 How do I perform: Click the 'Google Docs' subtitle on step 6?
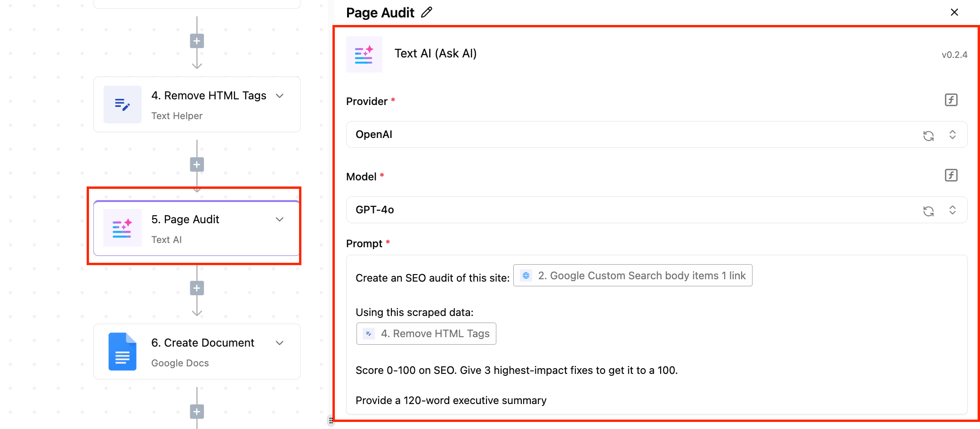180,363
